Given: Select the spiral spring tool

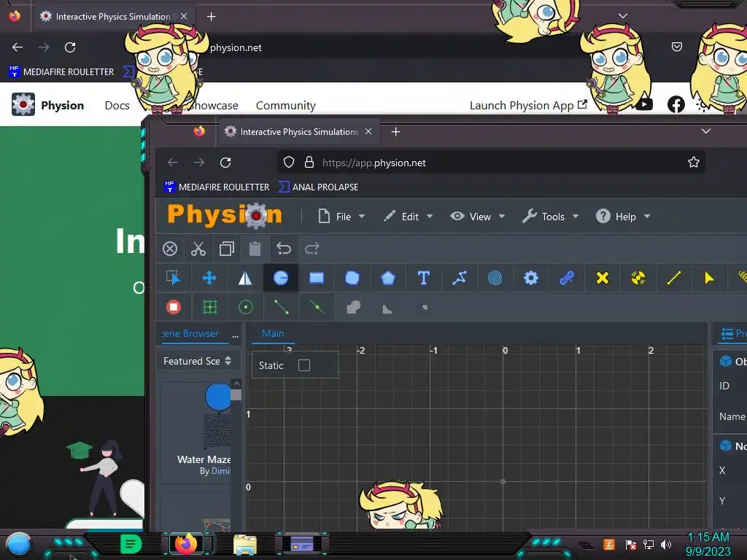Looking at the screenshot, I should click(495, 278).
